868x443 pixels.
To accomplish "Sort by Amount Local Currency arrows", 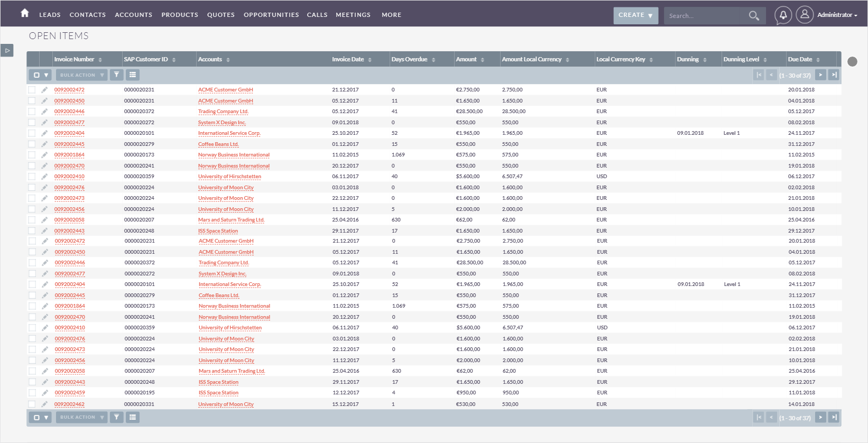I will pos(567,60).
